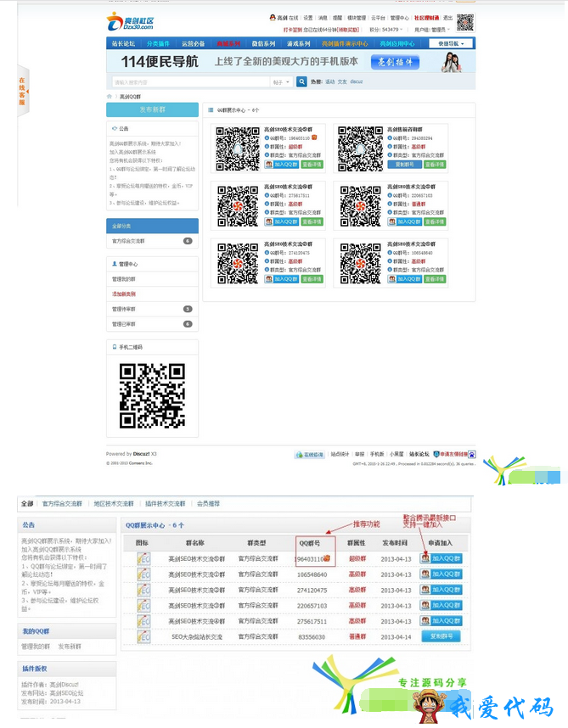Select the 插件技术交流群 tab
Screen dimensions: 568x728
pyautogui.click(x=165, y=504)
